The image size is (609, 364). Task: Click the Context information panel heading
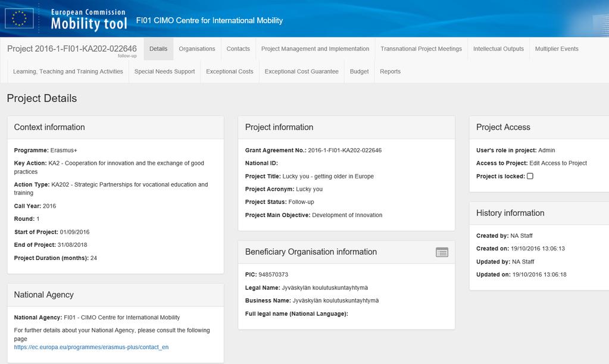[49, 127]
